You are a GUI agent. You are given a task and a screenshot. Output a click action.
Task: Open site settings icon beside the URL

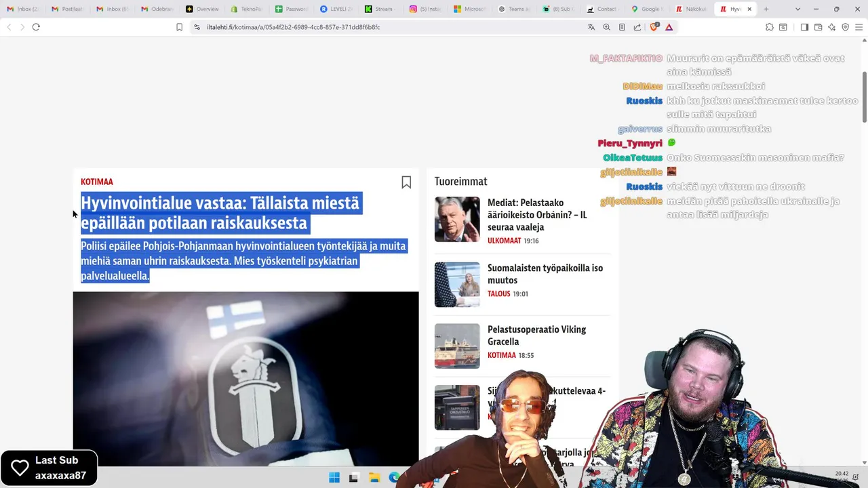click(197, 27)
